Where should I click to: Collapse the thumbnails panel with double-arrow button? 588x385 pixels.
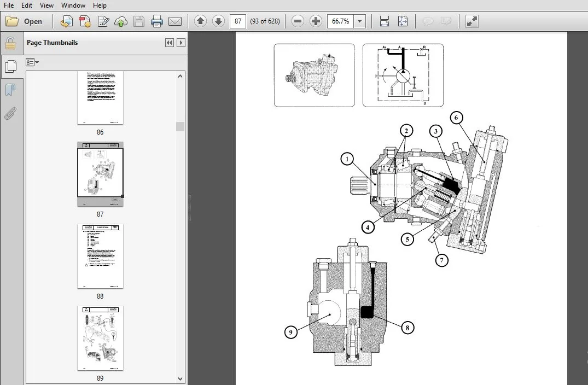point(170,43)
